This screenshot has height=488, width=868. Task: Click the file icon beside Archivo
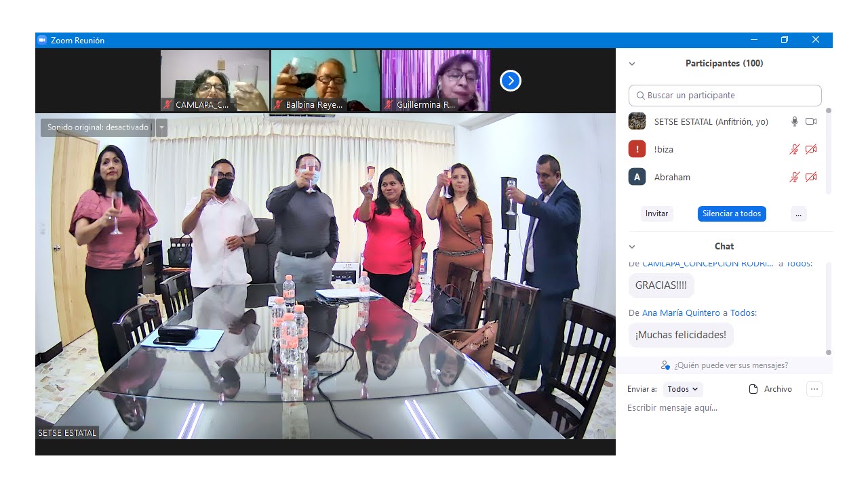753,389
